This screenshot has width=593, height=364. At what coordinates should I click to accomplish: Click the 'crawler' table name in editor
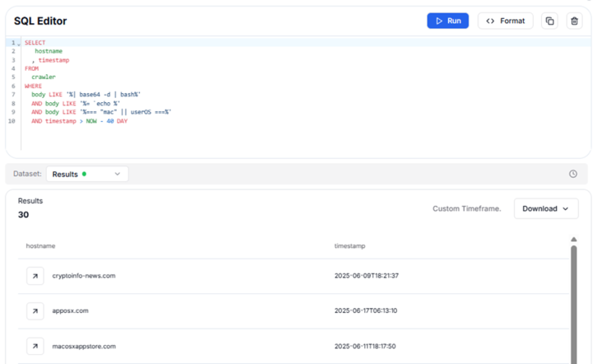[44, 77]
